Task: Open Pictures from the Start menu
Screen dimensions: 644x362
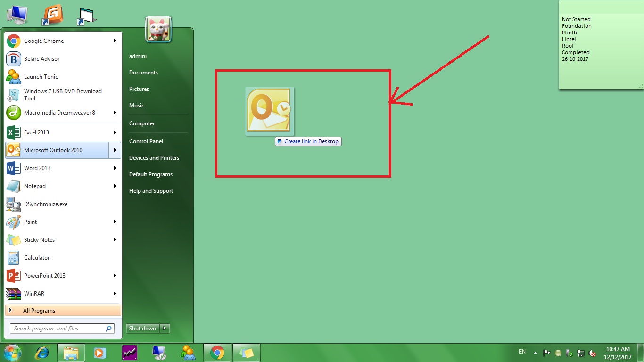Action: (139, 89)
